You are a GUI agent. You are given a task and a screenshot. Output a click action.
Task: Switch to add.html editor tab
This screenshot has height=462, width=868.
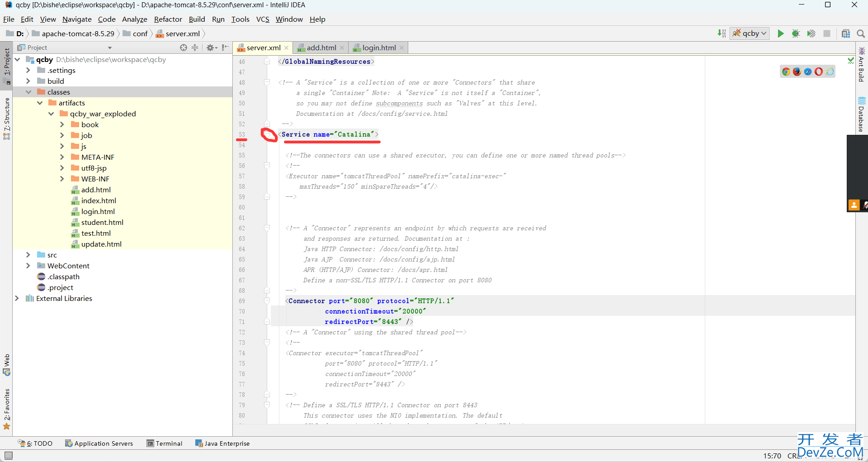321,48
